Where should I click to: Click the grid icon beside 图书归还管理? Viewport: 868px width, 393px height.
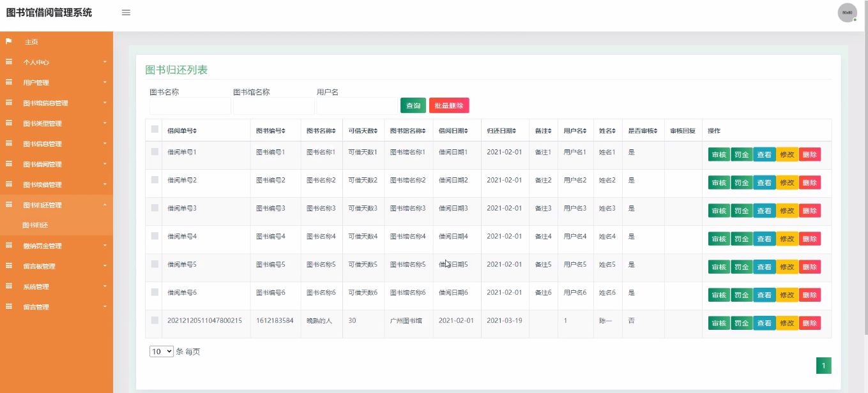pyautogui.click(x=9, y=205)
